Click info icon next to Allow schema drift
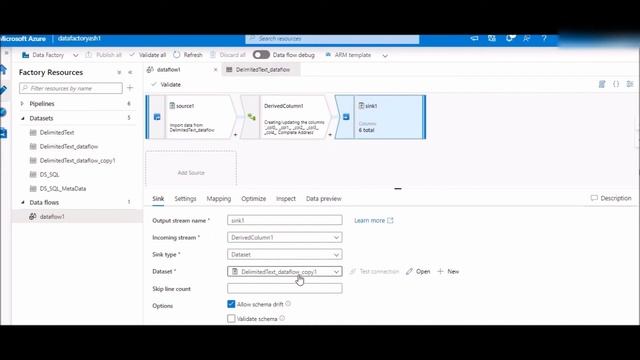This screenshot has height=360, width=640. 288,304
